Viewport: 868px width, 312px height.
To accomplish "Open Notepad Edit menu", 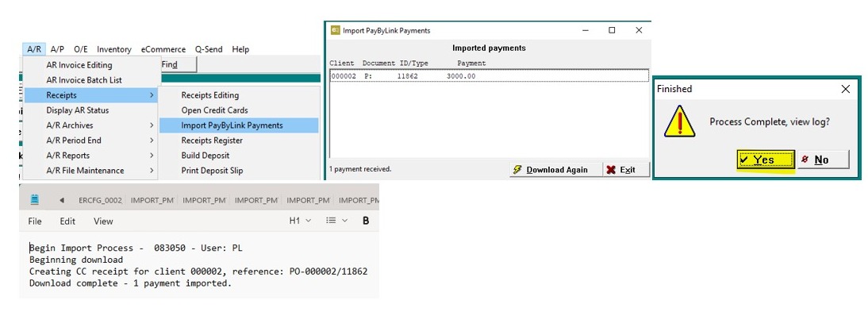I will pos(67,221).
